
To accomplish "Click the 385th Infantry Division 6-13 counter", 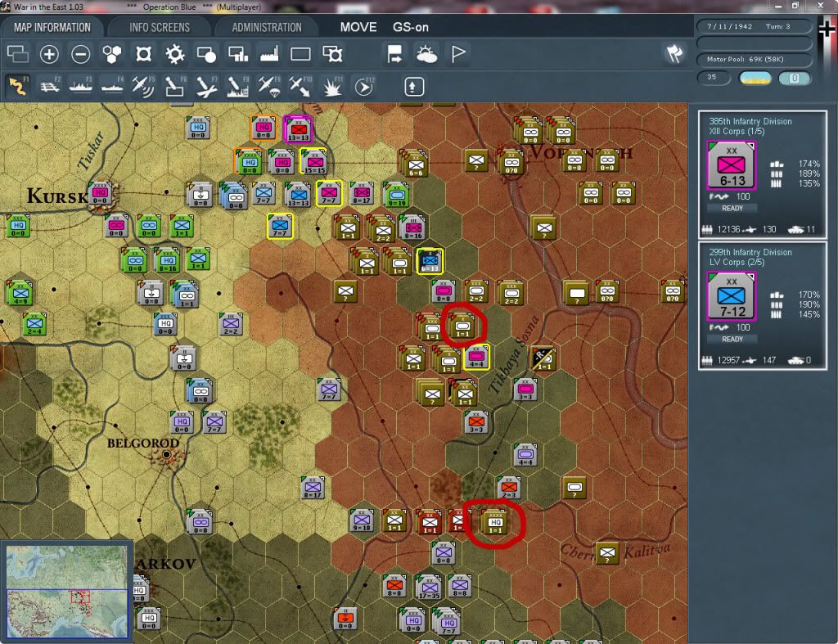I will (732, 165).
